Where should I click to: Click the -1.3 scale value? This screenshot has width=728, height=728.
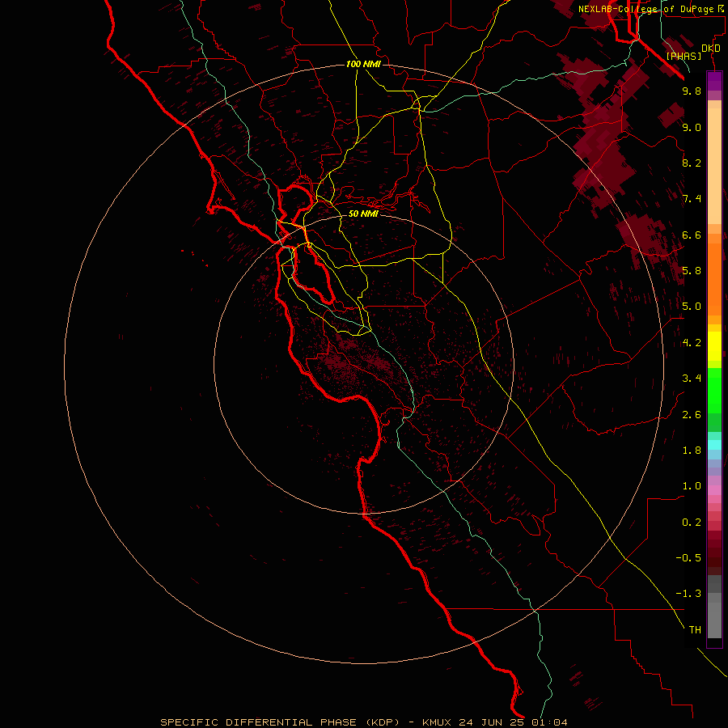point(688,594)
